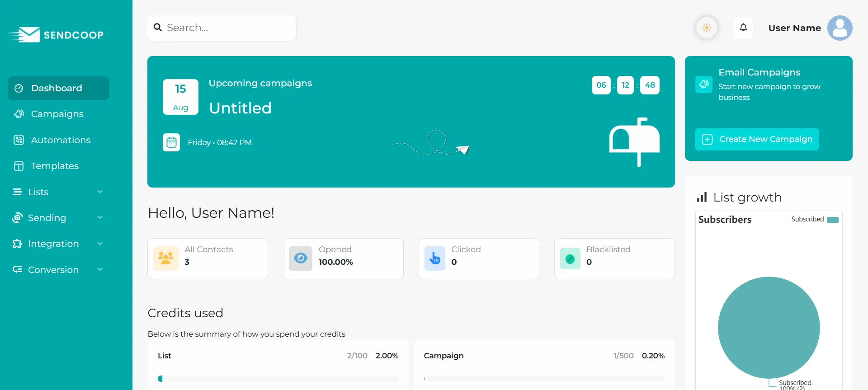Select Automations in the sidebar

[x=61, y=140]
